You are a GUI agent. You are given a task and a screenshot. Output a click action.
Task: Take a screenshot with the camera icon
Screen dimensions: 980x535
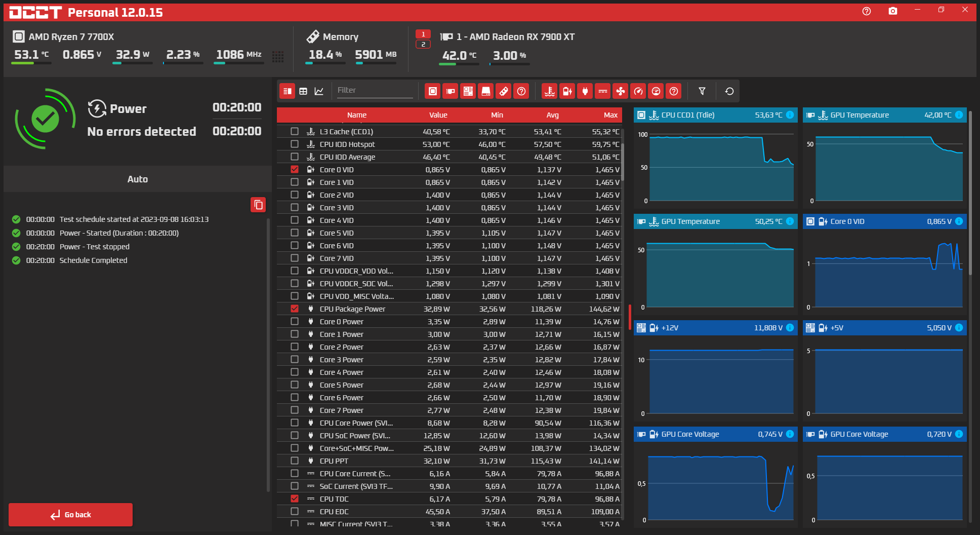coord(893,11)
